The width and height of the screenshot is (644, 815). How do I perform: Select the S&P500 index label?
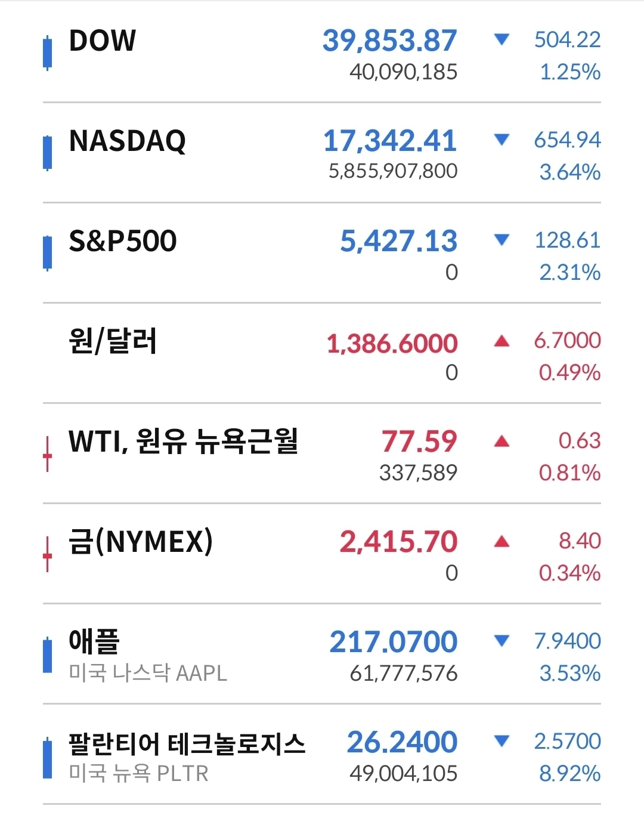[123, 241]
